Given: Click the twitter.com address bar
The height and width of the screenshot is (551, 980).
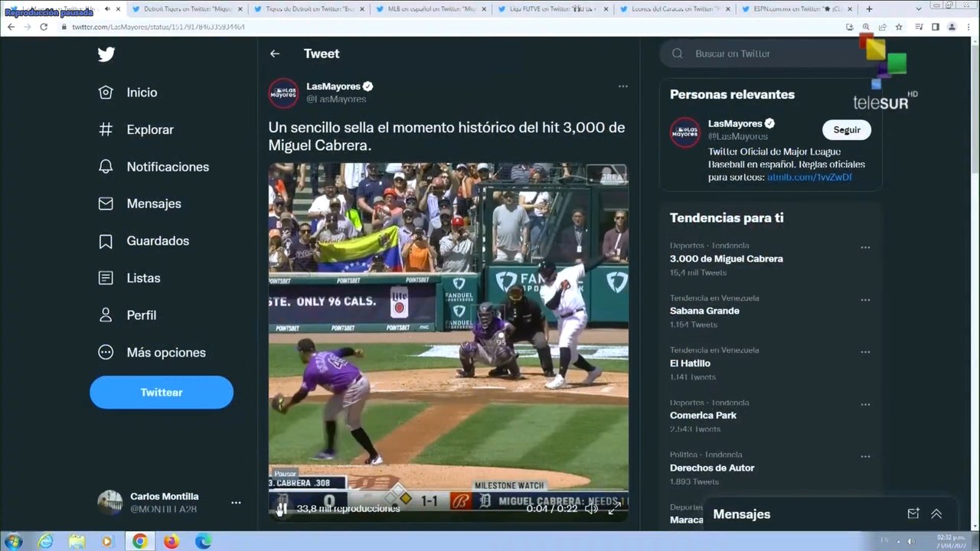Looking at the screenshot, I should point(452,27).
